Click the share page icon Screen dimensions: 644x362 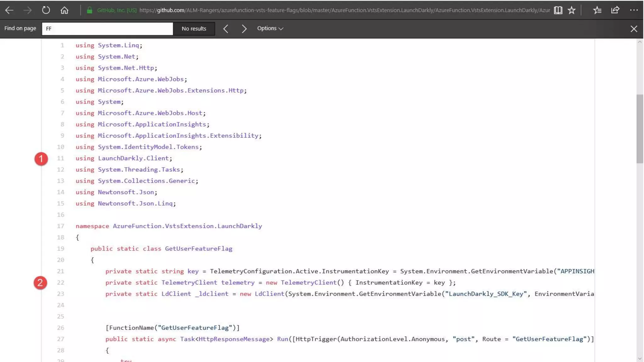coord(615,10)
